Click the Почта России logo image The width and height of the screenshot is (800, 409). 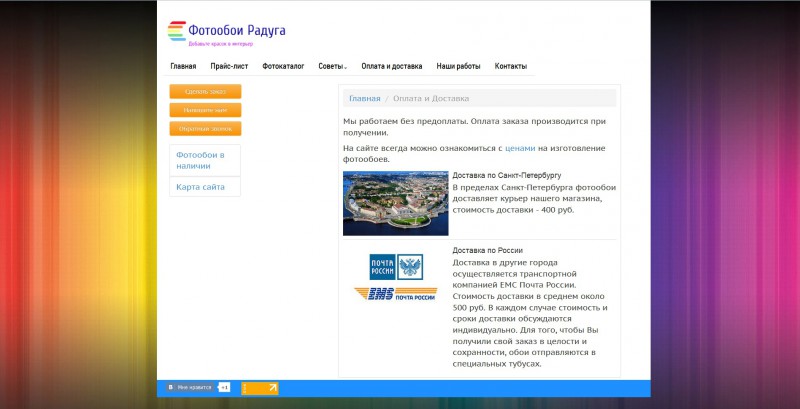(x=396, y=267)
